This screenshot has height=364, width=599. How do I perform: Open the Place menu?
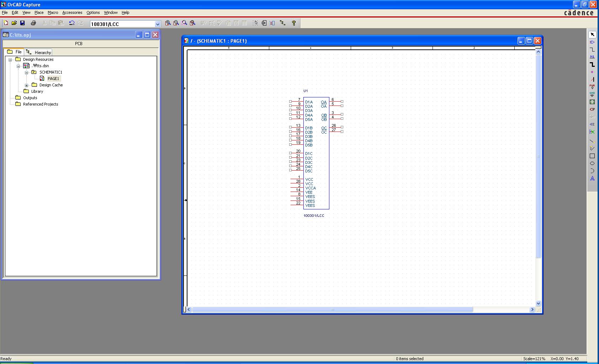pyautogui.click(x=39, y=12)
